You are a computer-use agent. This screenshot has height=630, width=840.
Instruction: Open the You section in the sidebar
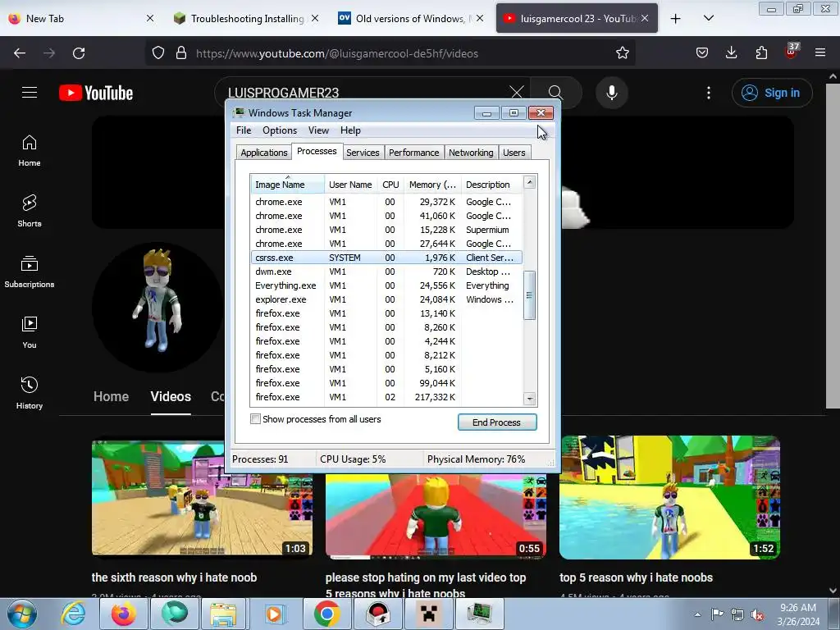(x=30, y=332)
